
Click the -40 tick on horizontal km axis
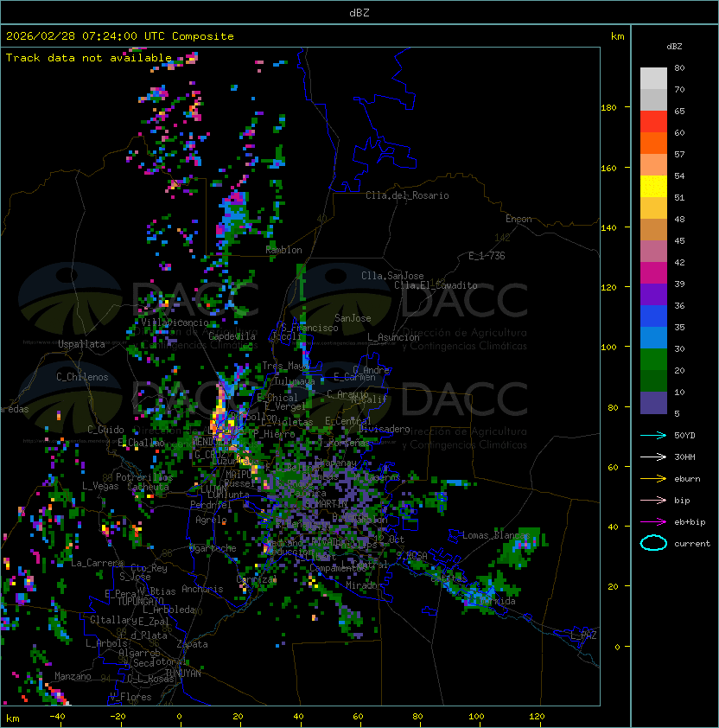click(57, 717)
